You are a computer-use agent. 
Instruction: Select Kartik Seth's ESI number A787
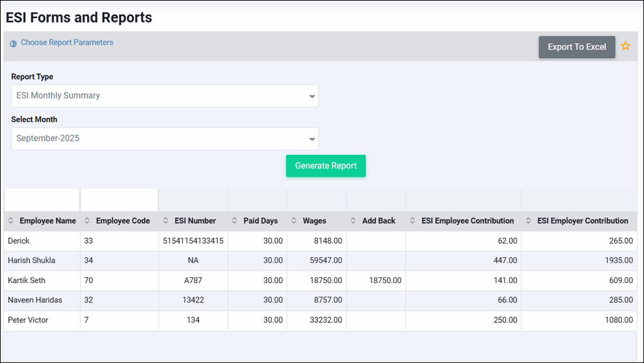point(193,280)
